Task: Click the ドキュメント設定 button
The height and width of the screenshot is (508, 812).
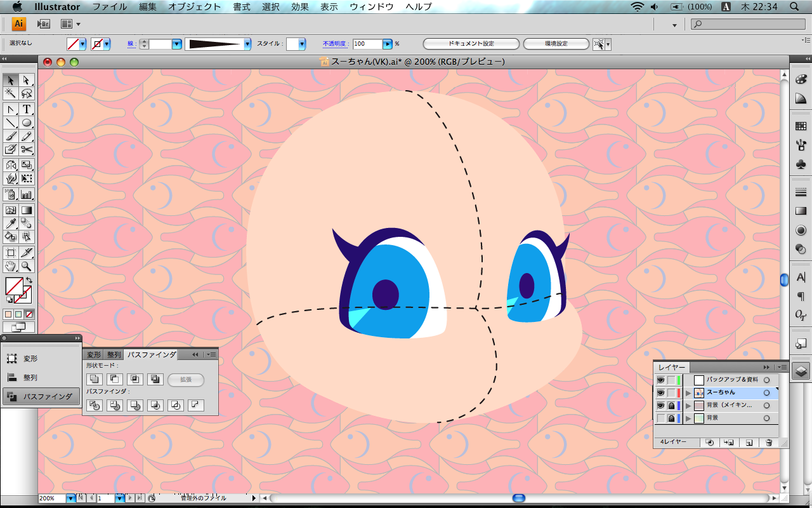Action: (x=471, y=44)
